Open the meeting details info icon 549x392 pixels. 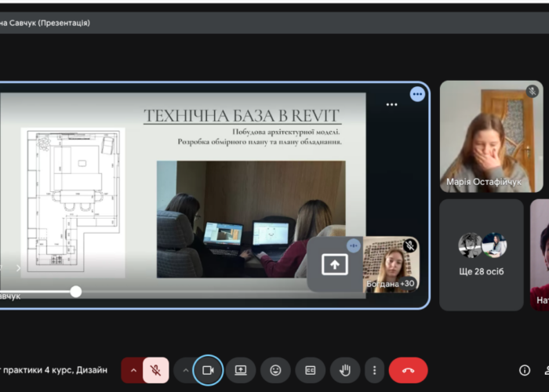[x=525, y=370]
